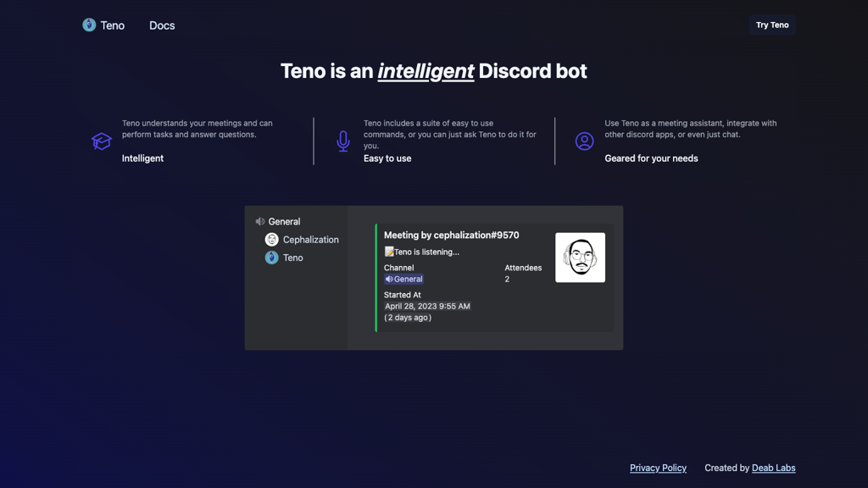Open the Docs menu item
The image size is (868, 488).
(161, 25)
